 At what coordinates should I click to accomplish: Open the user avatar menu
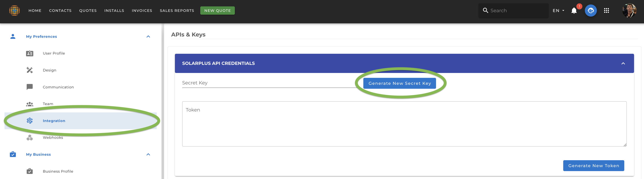(629, 11)
